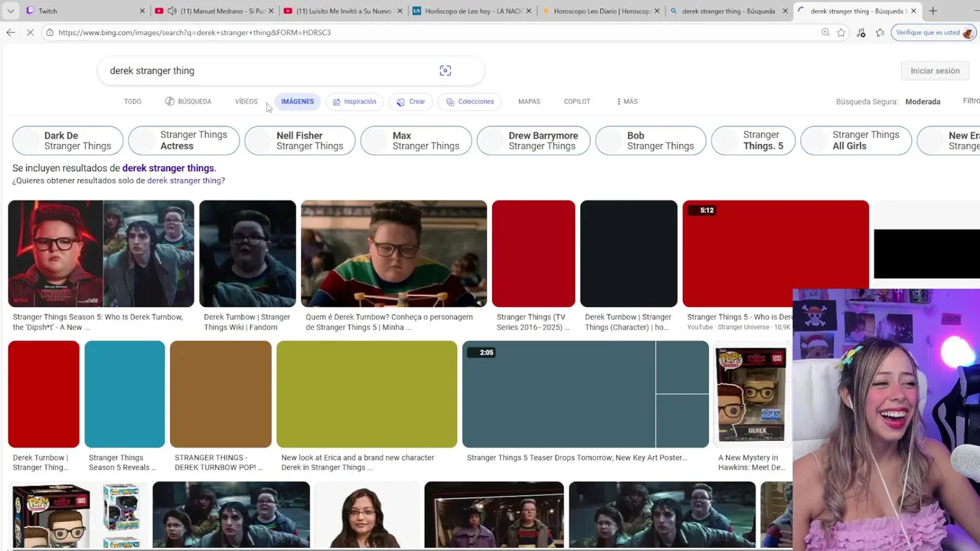
Task: Switch to Horóscopo de Leo hoy tab
Action: (x=471, y=11)
